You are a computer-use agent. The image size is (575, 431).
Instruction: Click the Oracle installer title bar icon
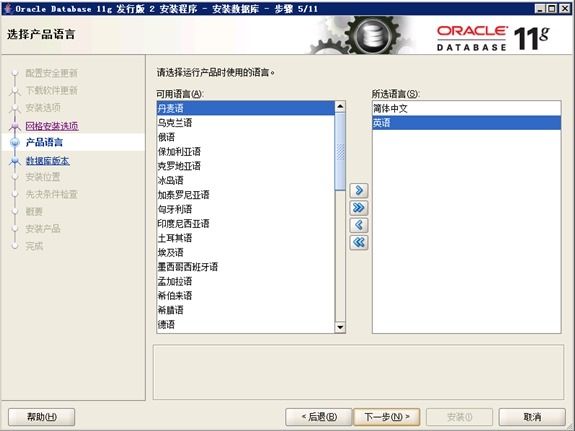tap(8, 8)
